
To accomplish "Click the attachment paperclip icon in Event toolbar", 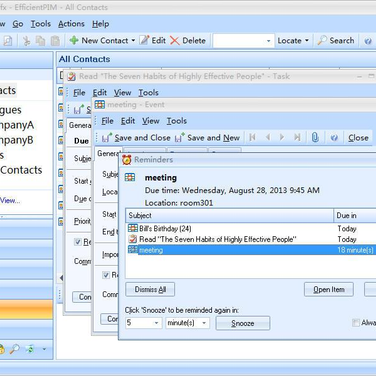I will point(315,137).
